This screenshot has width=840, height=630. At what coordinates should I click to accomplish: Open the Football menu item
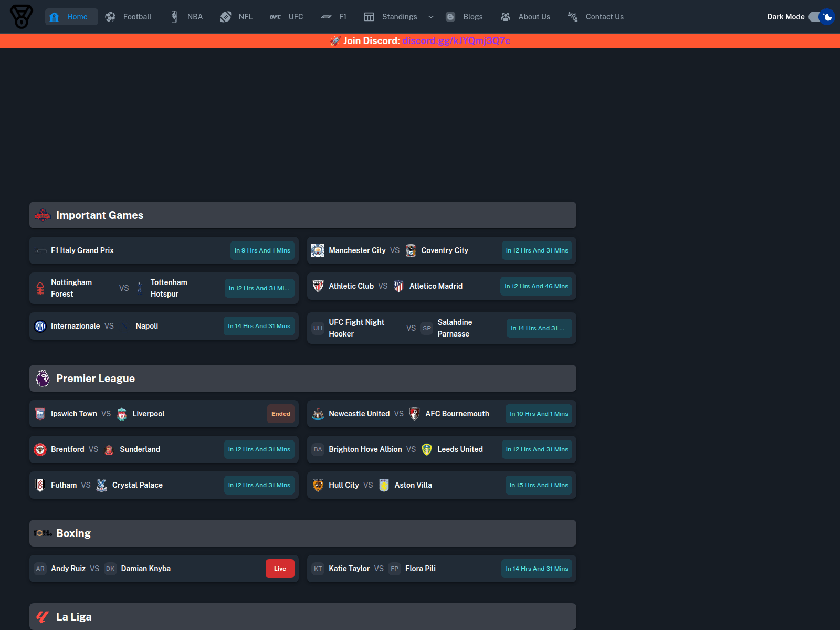click(128, 17)
